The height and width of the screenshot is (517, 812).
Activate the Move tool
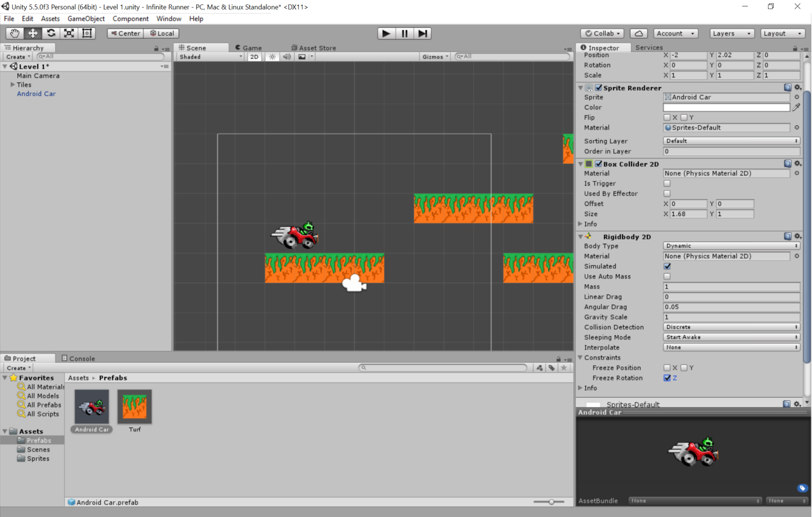(x=32, y=33)
